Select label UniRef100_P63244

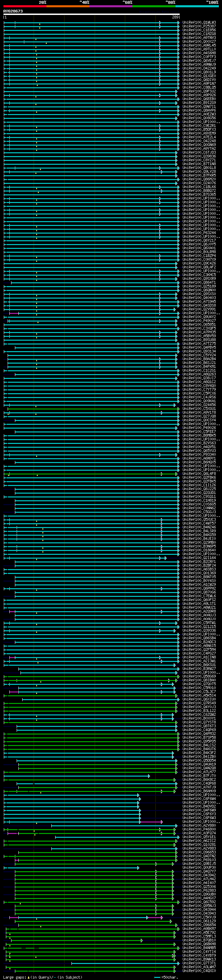coord(199,233)
